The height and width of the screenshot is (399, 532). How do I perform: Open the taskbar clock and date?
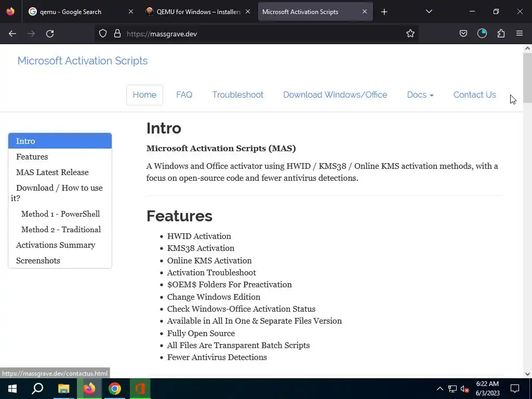(487, 389)
